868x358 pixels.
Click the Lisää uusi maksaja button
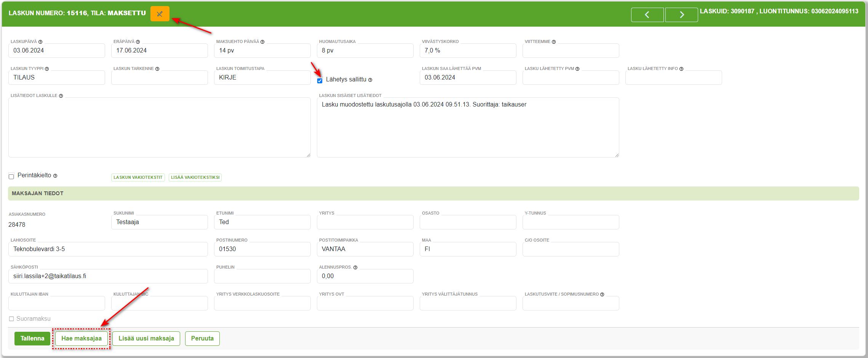[146, 339]
